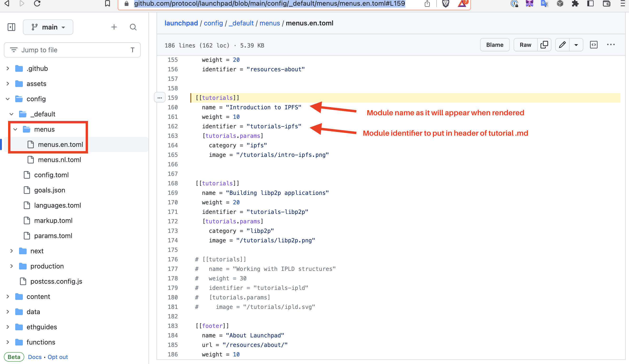Open the 1Password extension icon

click(514, 4)
